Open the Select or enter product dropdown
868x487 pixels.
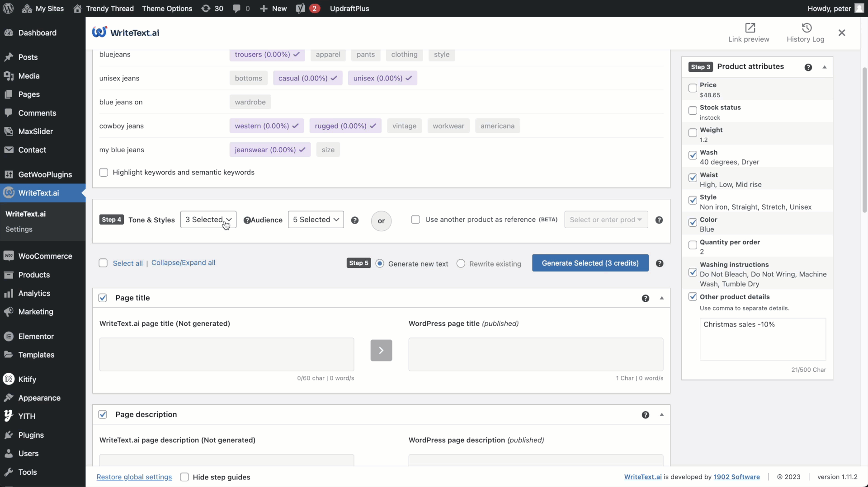[x=606, y=220]
